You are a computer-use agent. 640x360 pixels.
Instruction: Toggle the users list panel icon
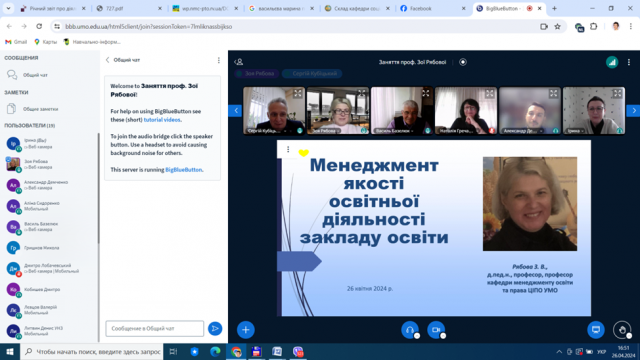(x=239, y=62)
